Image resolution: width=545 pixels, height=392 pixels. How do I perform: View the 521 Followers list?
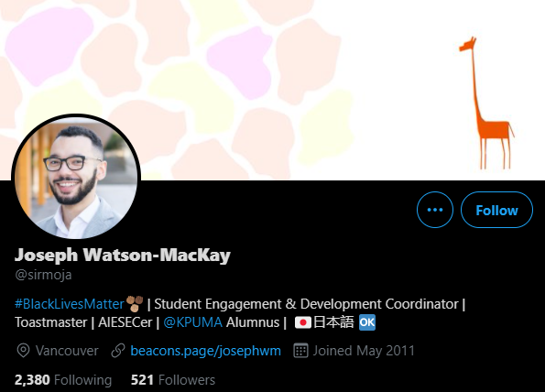(173, 380)
